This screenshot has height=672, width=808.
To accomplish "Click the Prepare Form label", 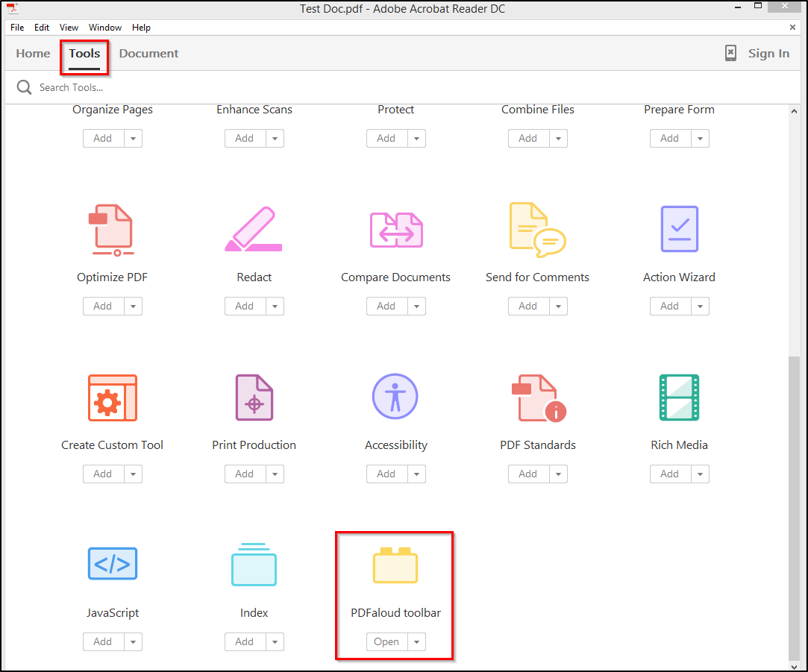I will tap(679, 109).
